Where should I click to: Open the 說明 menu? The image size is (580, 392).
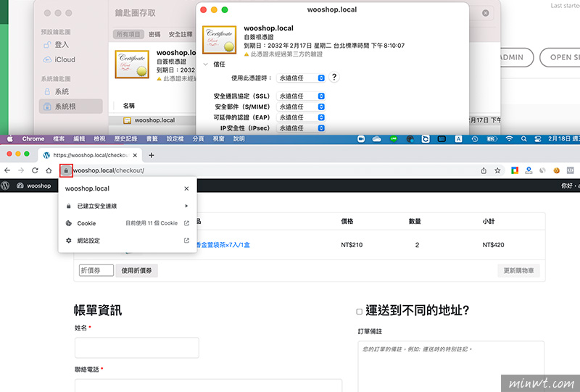click(239, 138)
